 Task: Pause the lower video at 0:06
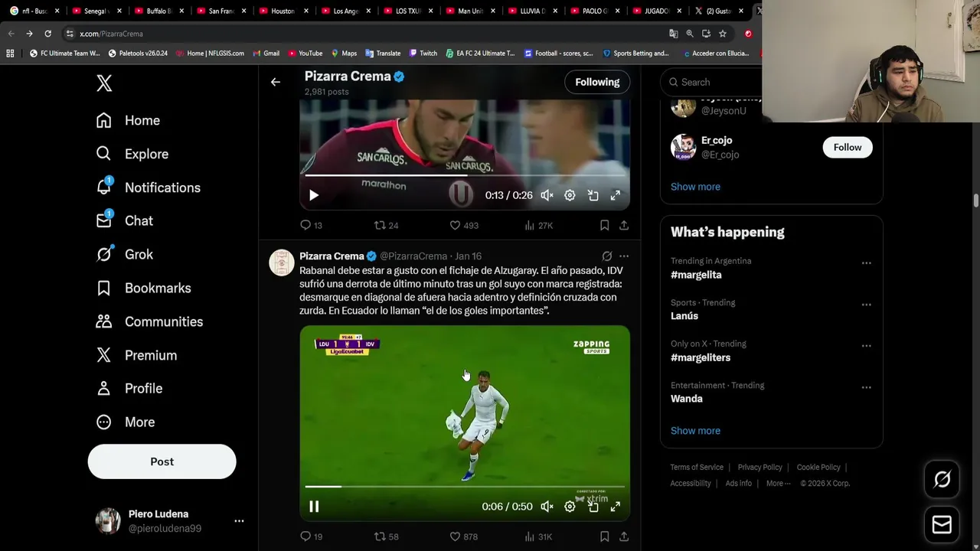314,507
